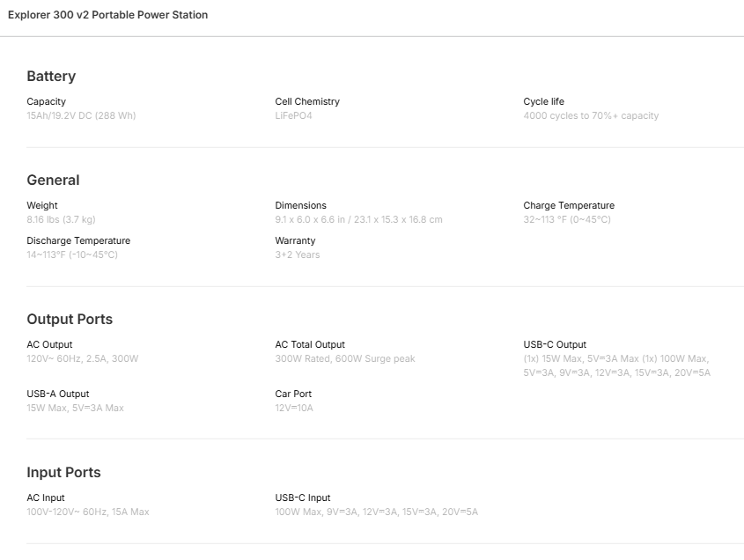Click the Dimensions measurement text
Screen dimensions: 744x560
(x=358, y=219)
